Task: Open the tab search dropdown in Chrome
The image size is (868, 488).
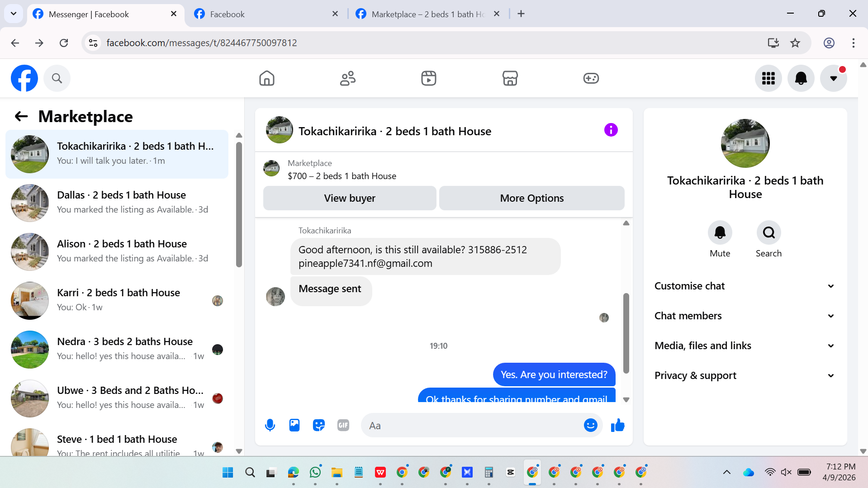Action: coord(14,14)
